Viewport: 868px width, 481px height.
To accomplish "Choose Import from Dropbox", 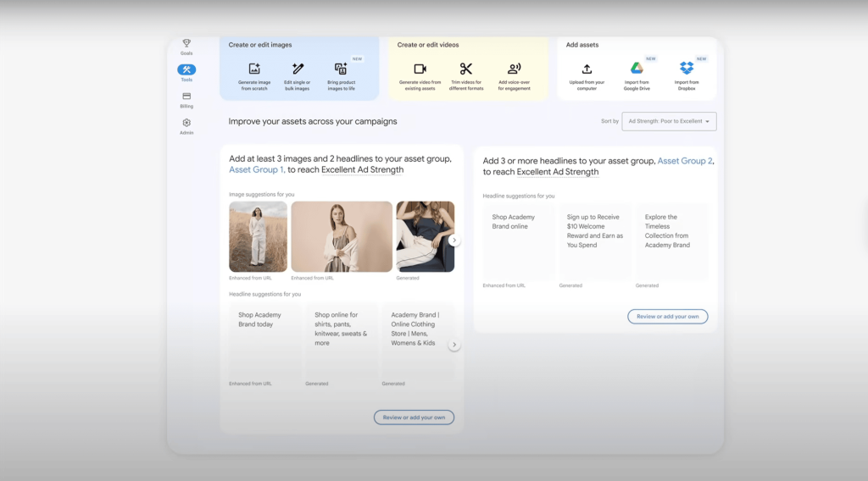I will 687,76.
